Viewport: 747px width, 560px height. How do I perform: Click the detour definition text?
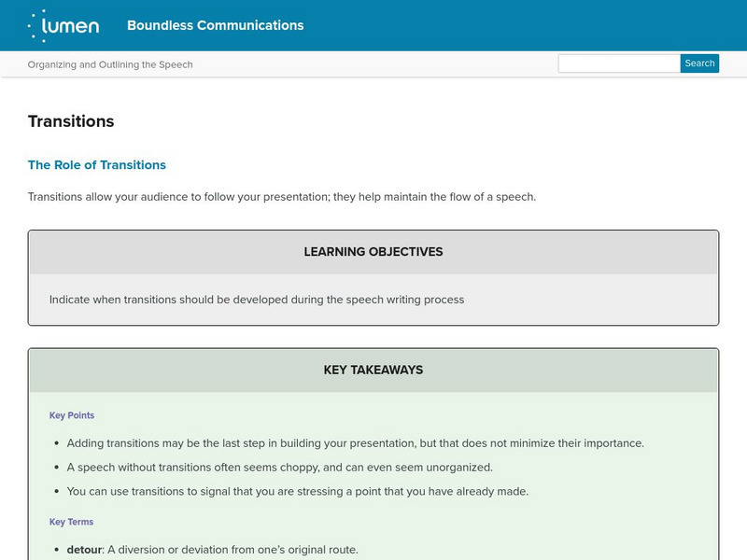coord(233,550)
